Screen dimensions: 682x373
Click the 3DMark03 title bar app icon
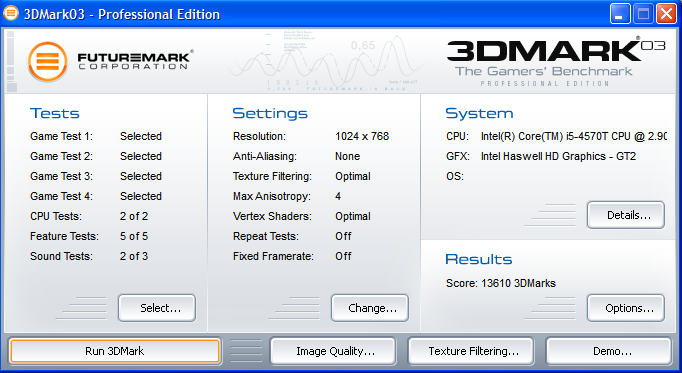tap(11, 13)
